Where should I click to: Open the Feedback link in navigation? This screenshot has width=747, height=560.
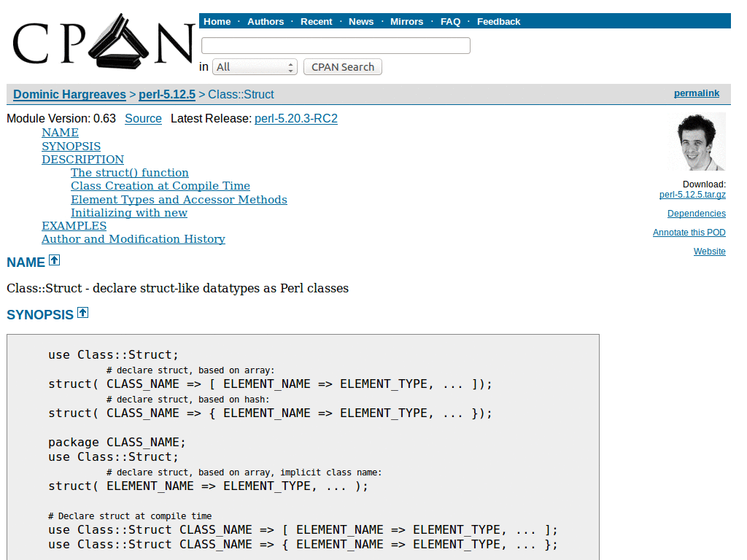(x=498, y=21)
